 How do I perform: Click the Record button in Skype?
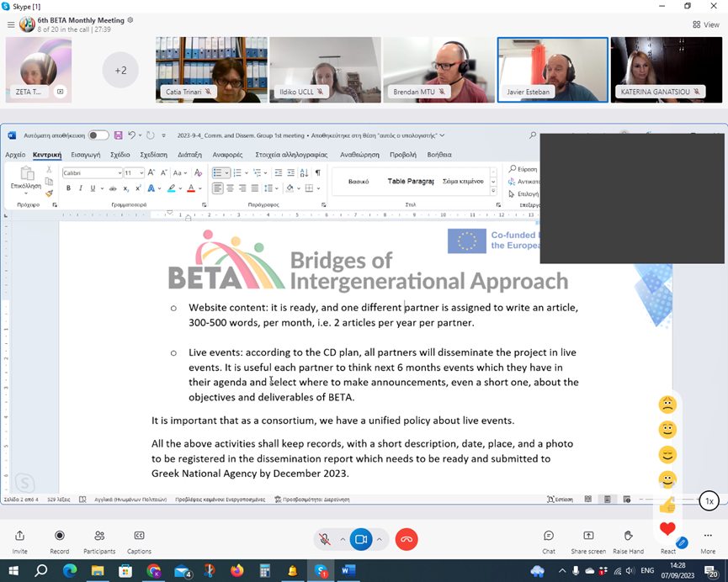click(59, 540)
